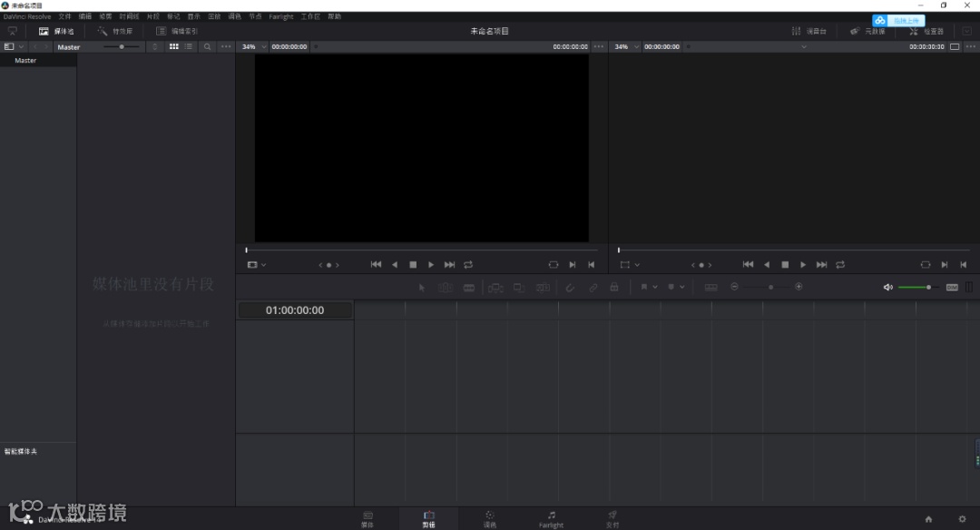The height and width of the screenshot is (530, 980).
Task: Open the 调音台 (Mixer) panel
Action: pyautogui.click(x=808, y=31)
